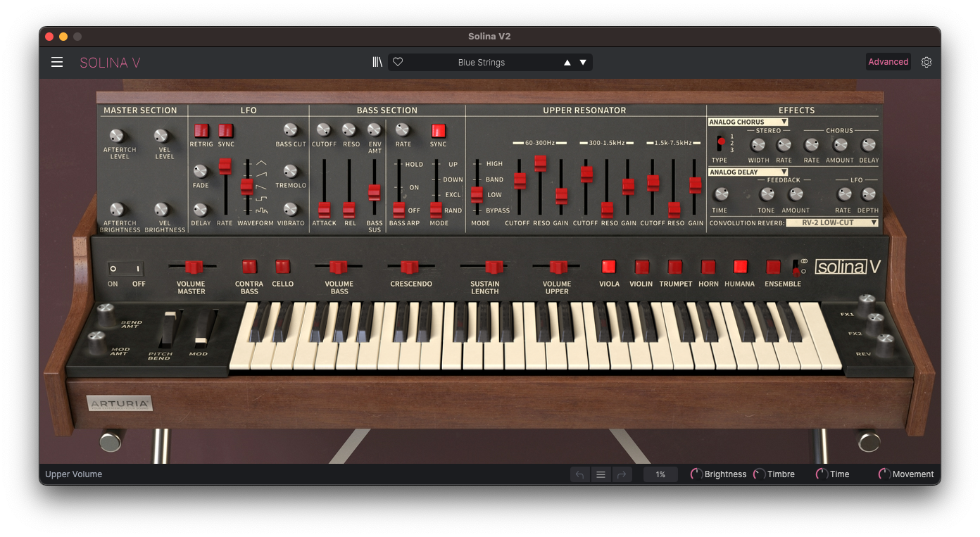The height and width of the screenshot is (537, 980).
Task: Click the Timbre macro knob
Action: tap(759, 474)
